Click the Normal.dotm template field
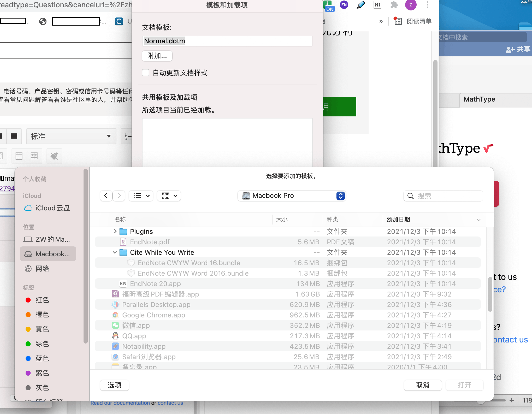 point(227,41)
